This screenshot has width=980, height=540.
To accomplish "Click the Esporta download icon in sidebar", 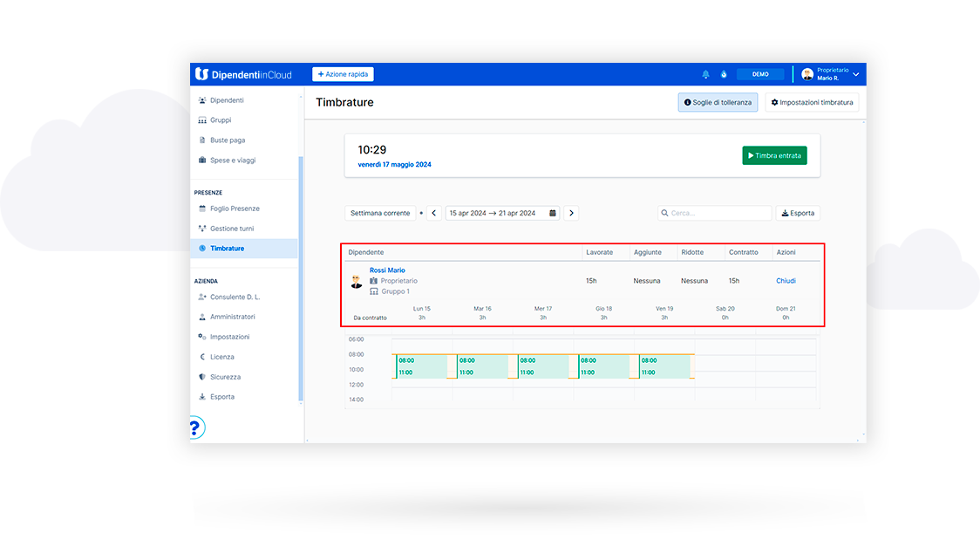I will point(202,397).
